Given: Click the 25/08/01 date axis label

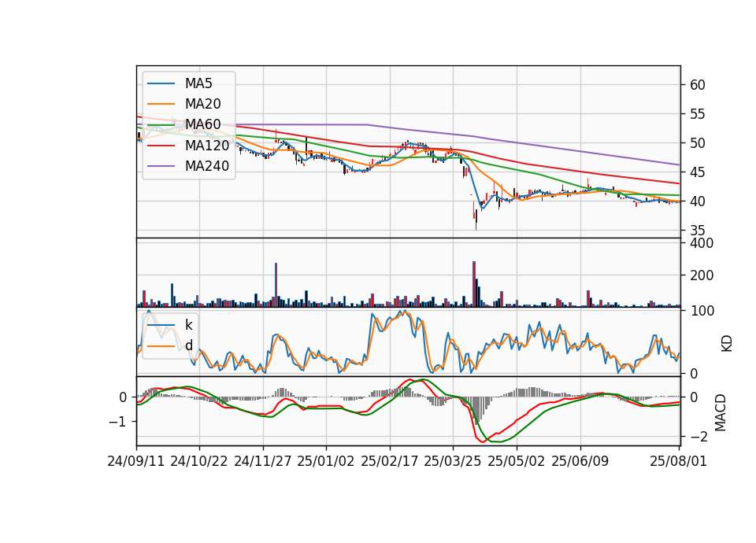Looking at the screenshot, I should 679,461.
